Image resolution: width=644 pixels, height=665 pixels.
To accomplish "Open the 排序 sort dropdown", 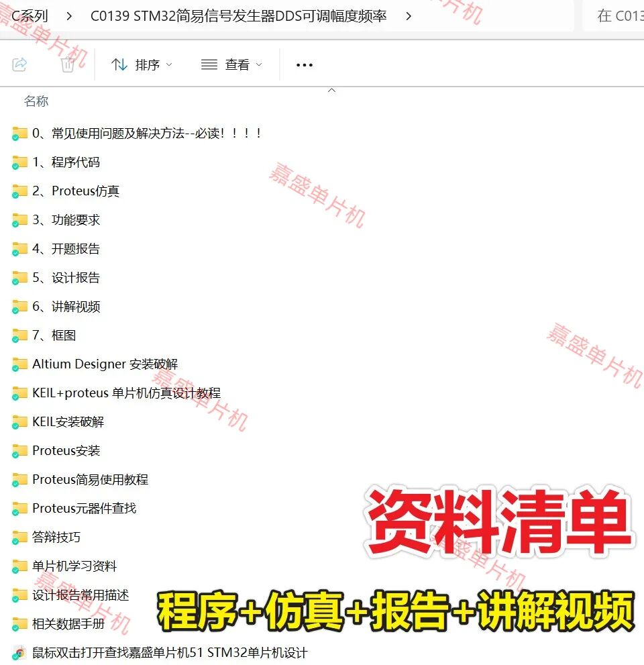I will pos(142,65).
